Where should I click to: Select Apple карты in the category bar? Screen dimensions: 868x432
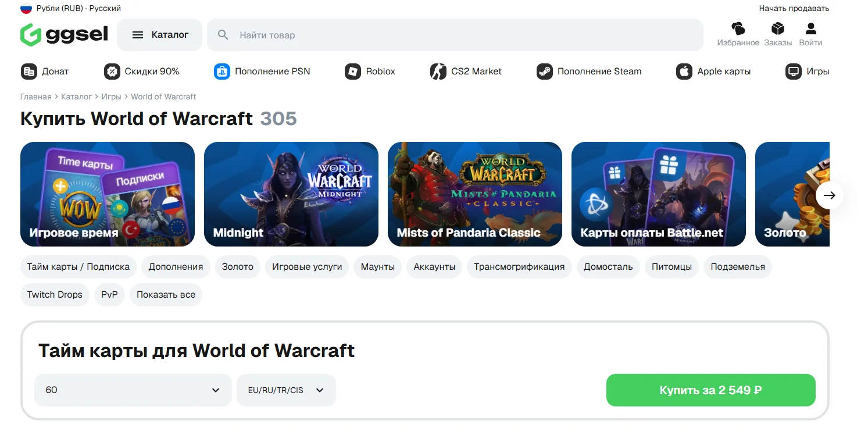point(713,72)
